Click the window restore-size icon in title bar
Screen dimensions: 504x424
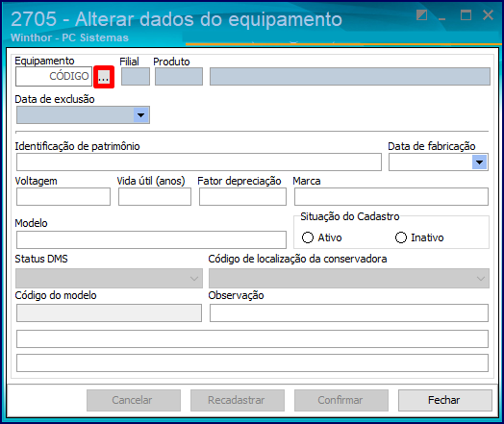click(x=421, y=15)
